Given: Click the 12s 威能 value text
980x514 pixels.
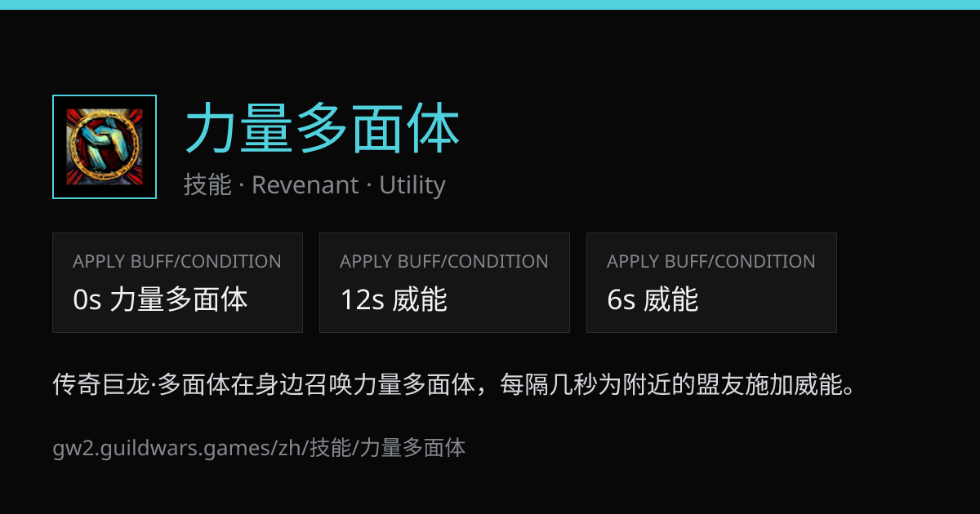Looking at the screenshot, I should (x=394, y=300).
